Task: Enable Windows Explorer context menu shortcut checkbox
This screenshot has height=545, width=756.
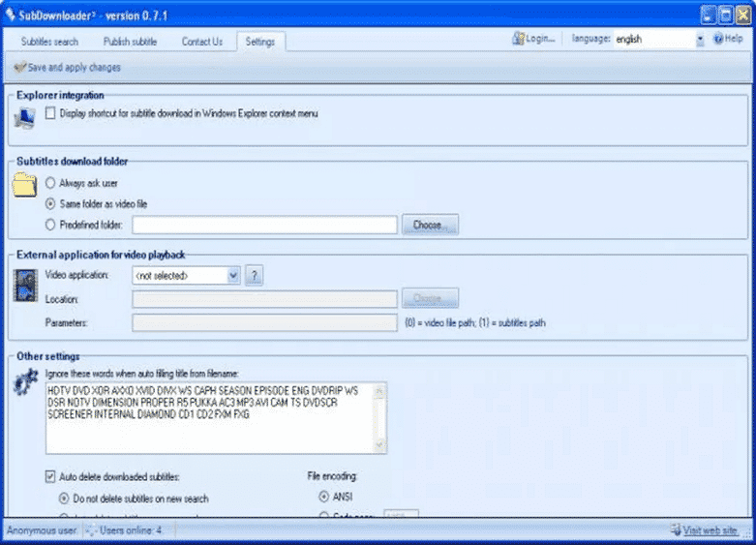Action: click(x=50, y=114)
